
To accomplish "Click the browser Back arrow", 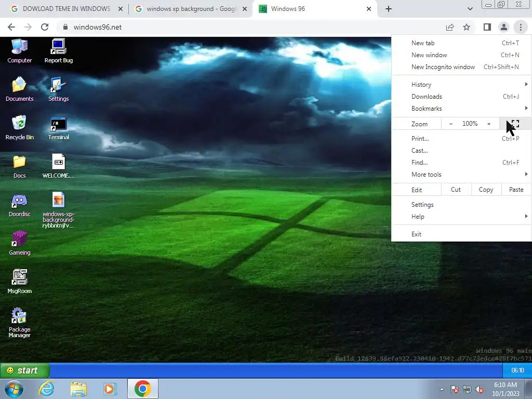I will point(11,27).
